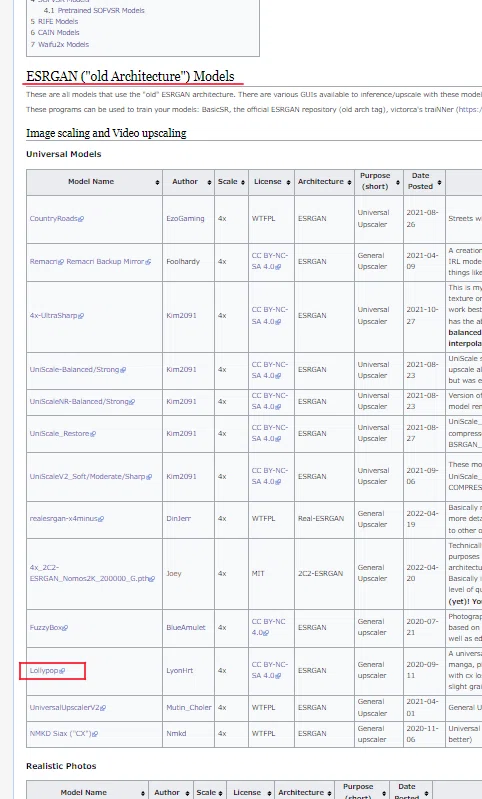Click the Image scaling and Video upscaling heading

(x=106, y=133)
